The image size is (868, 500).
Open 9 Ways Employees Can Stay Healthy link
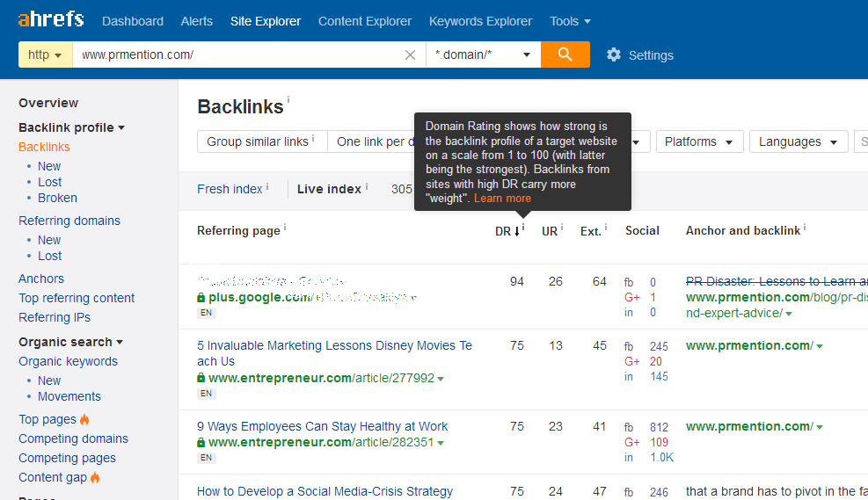pos(322,426)
